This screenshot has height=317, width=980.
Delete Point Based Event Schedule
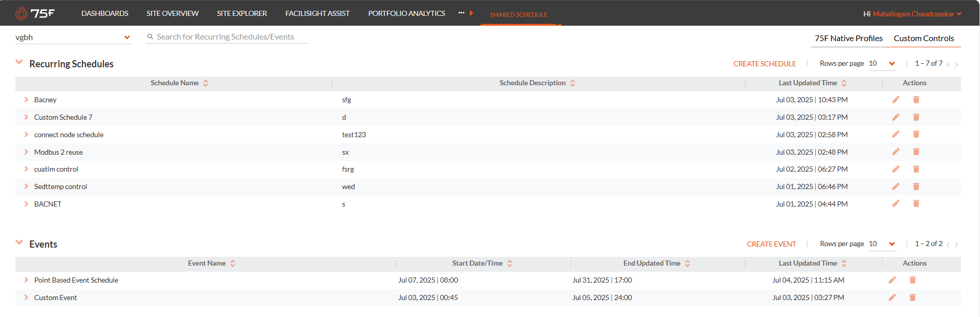click(x=913, y=280)
